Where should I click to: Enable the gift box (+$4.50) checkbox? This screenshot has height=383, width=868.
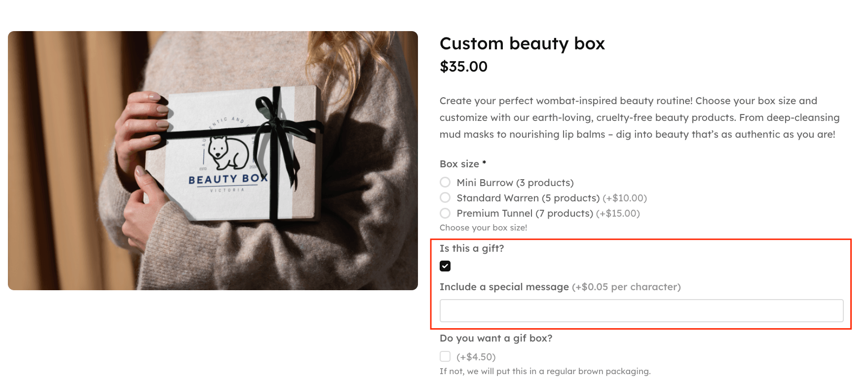pyautogui.click(x=445, y=356)
